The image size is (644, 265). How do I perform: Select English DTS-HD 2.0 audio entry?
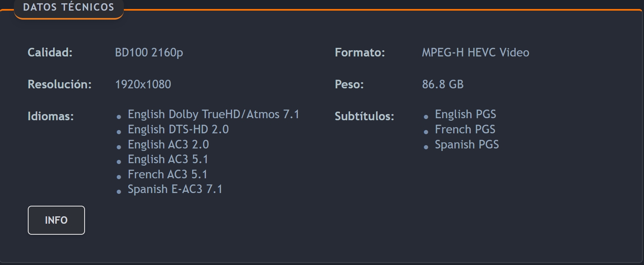pyautogui.click(x=178, y=129)
